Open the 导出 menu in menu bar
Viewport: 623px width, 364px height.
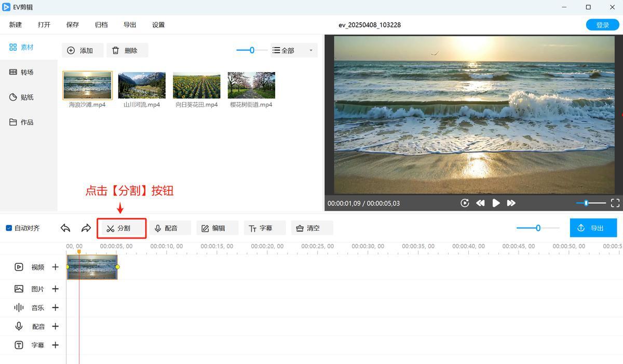(130, 25)
